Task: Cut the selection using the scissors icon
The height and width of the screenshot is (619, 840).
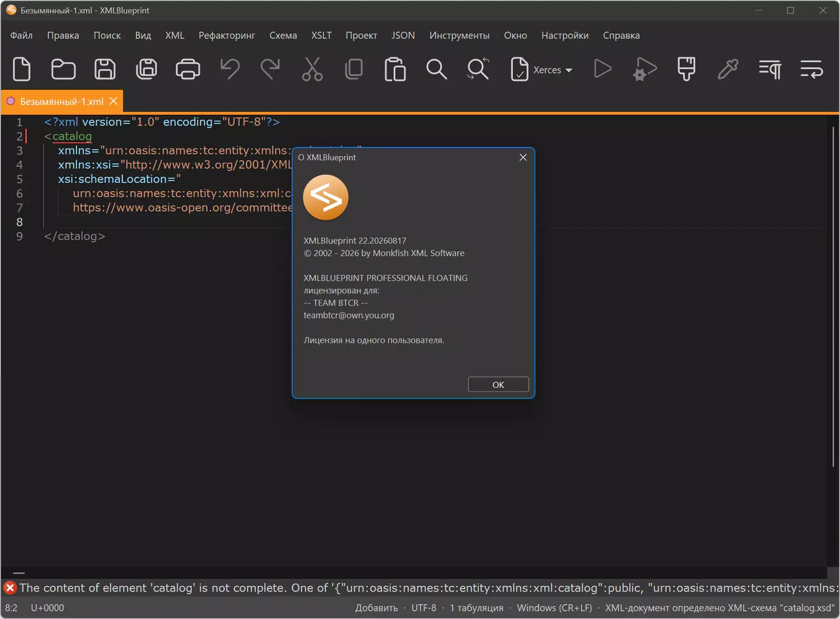Action: [312, 69]
